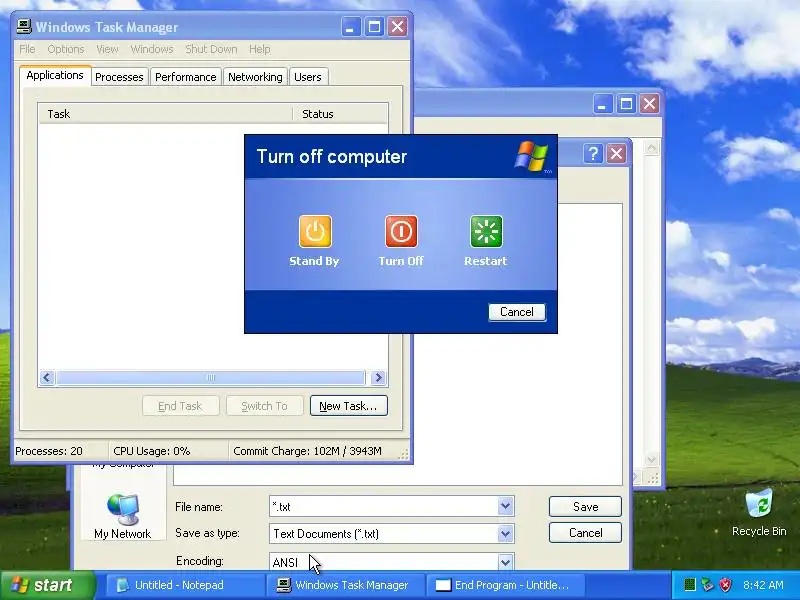Image resolution: width=800 pixels, height=600 pixels.
Task: Maximize the Windows Task Manager window
Action: tap(374, 27)
